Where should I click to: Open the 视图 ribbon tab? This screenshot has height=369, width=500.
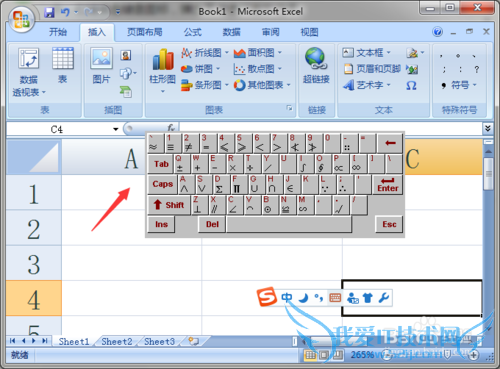tap(309, 32)
